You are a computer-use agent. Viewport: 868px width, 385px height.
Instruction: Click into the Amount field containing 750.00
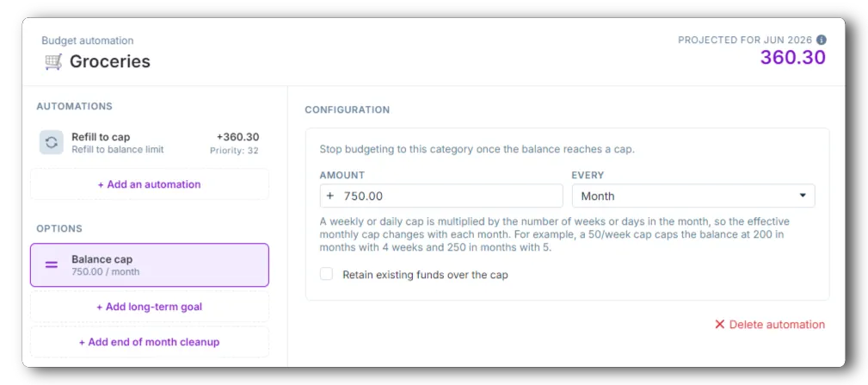(x=442, y=196)
